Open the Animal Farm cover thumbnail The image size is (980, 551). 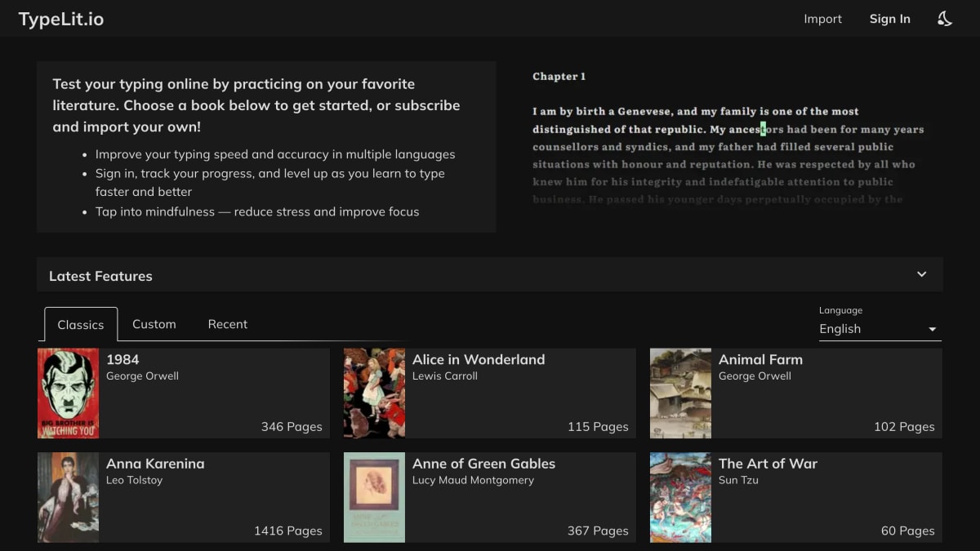[x=680, y=393]
